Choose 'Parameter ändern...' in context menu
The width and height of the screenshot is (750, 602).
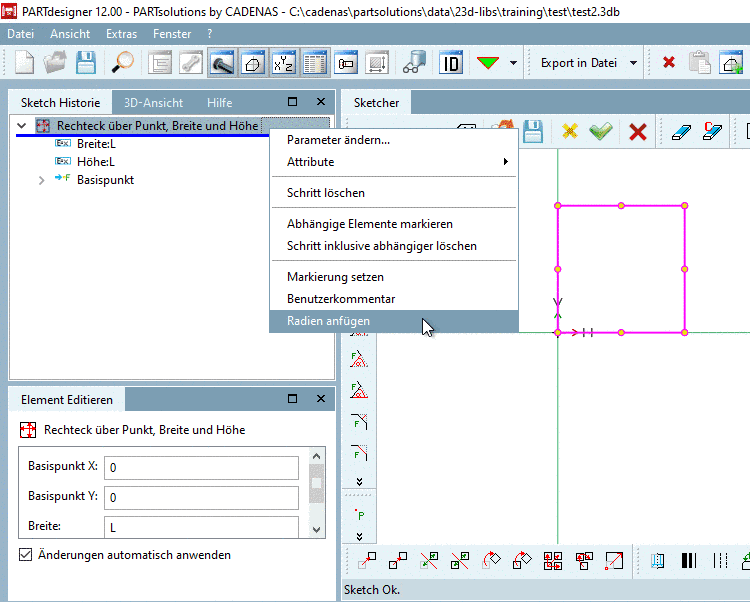(x=338, y=139)
